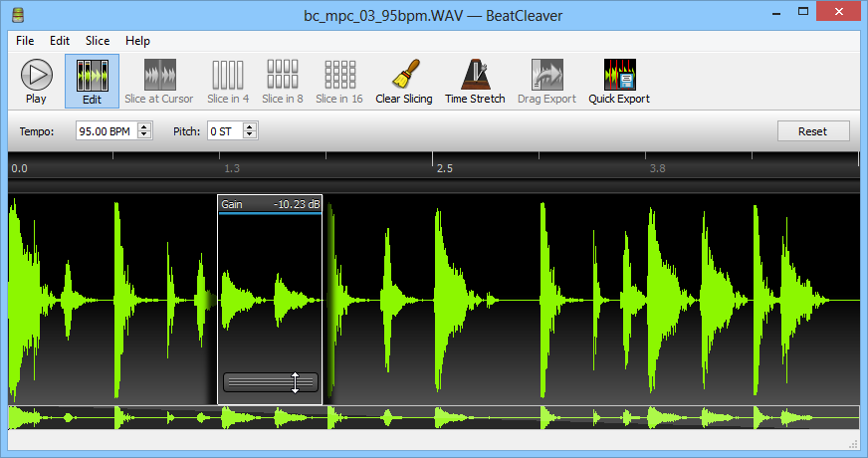Open the Edit menu

tap(60, 41)
